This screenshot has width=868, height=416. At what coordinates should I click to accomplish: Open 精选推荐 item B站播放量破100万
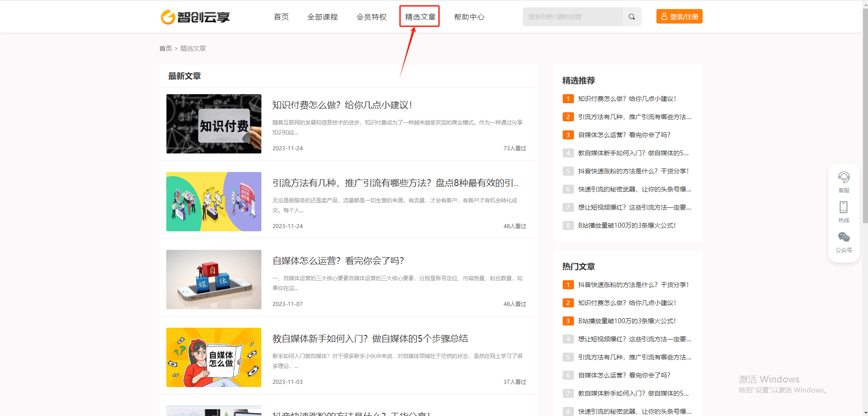(627, 225)
